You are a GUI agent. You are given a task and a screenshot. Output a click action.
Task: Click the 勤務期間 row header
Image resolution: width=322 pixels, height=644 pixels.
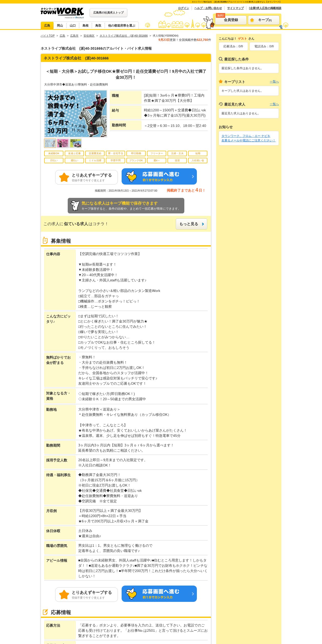[x=60, y=447]
